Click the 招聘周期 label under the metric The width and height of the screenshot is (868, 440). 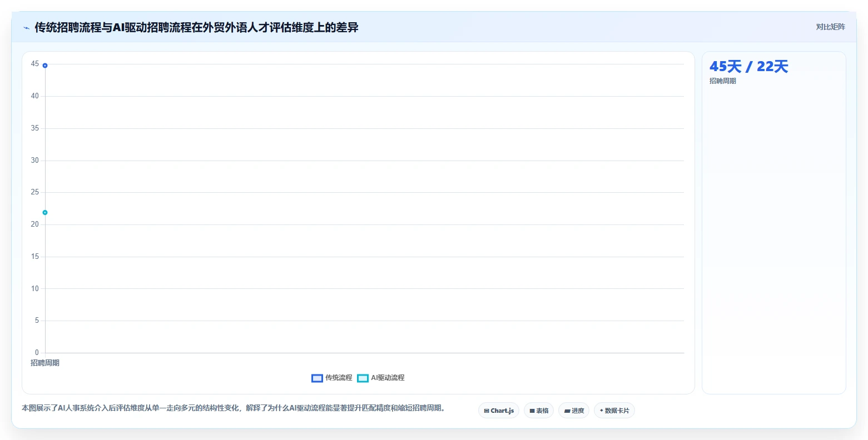click(x=722, y=81)
